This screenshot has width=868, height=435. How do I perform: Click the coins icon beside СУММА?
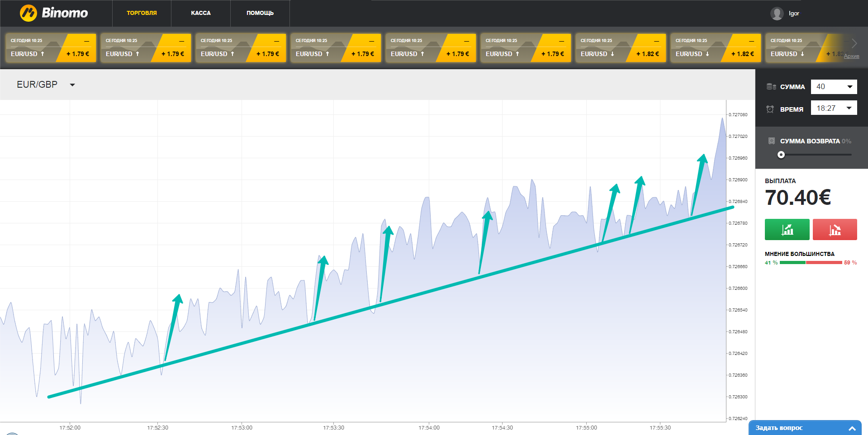(771, 87)
